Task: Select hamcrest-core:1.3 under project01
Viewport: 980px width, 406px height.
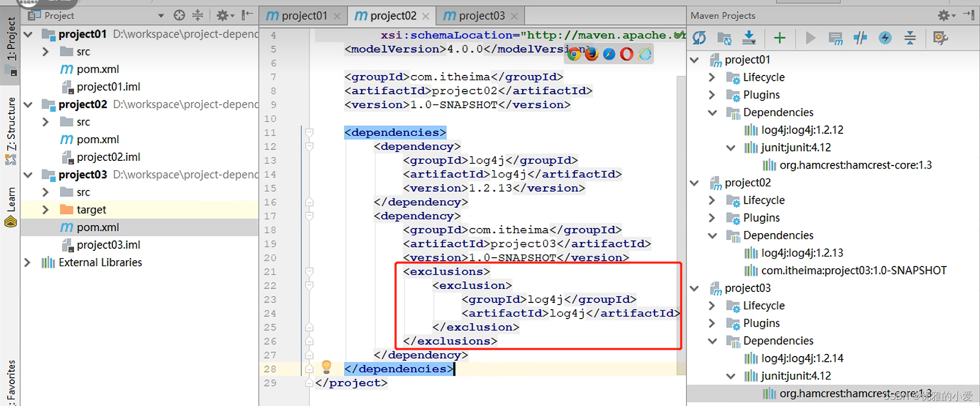Action: coord(856,166)
